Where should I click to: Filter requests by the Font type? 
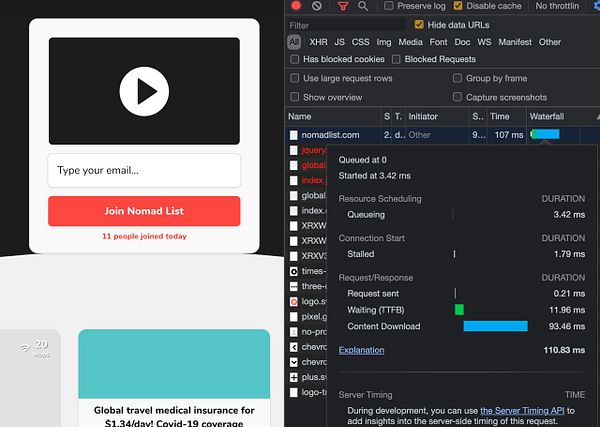tap(438, 42)
